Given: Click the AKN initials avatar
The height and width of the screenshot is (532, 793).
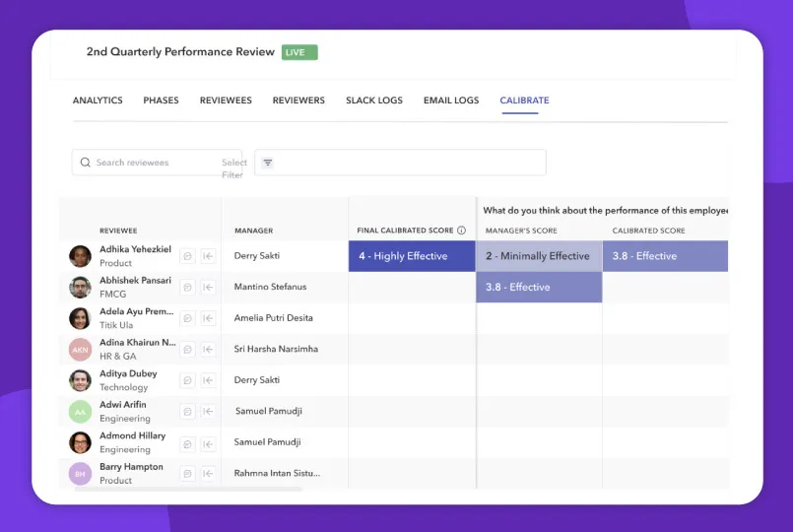Looking at the screenshot, I should click(x=80, y=350).
